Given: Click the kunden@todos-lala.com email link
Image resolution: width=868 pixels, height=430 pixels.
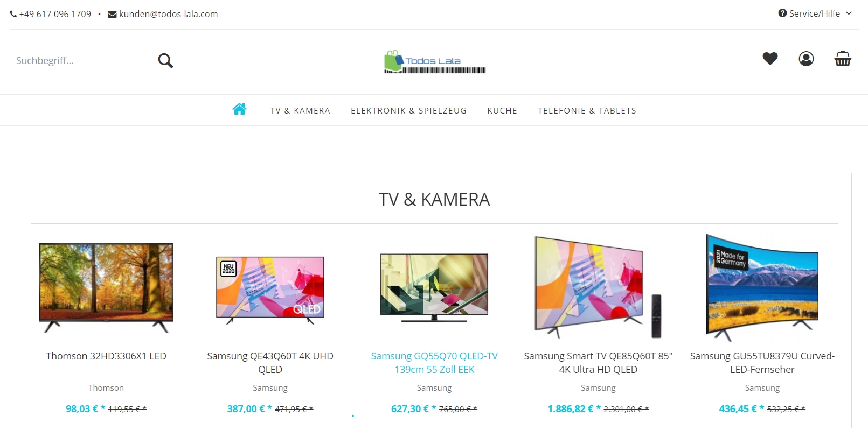Looking at the screenshot, I should [168, 14].
